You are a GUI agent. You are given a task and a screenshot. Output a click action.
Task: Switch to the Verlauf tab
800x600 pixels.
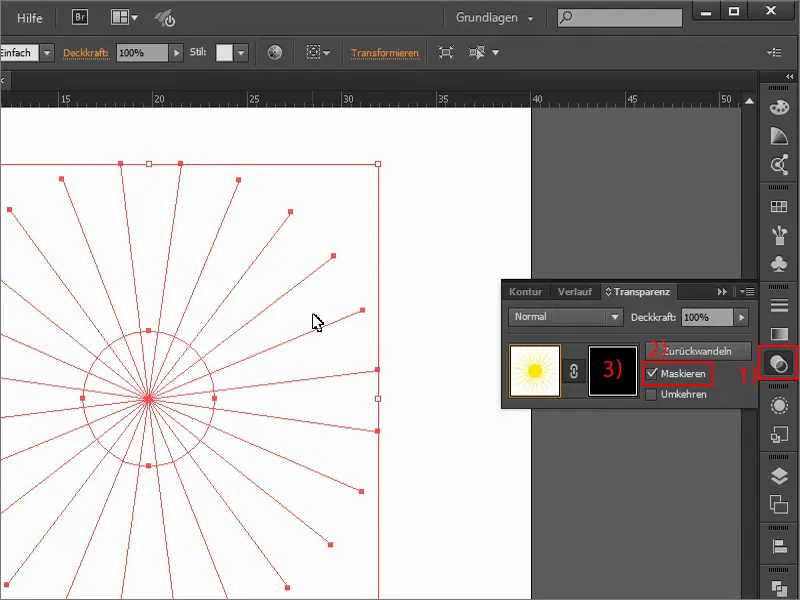[x=574, y=292]
